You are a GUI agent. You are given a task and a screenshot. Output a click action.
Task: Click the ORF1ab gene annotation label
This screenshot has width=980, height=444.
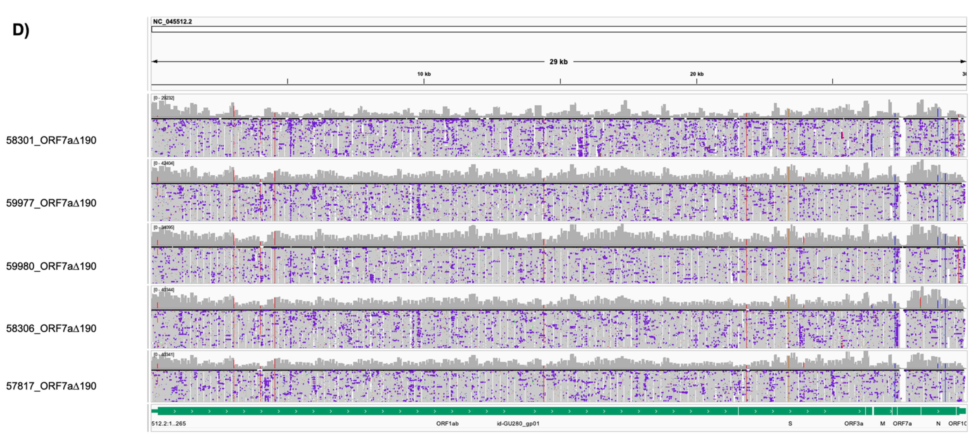[447, 423]
